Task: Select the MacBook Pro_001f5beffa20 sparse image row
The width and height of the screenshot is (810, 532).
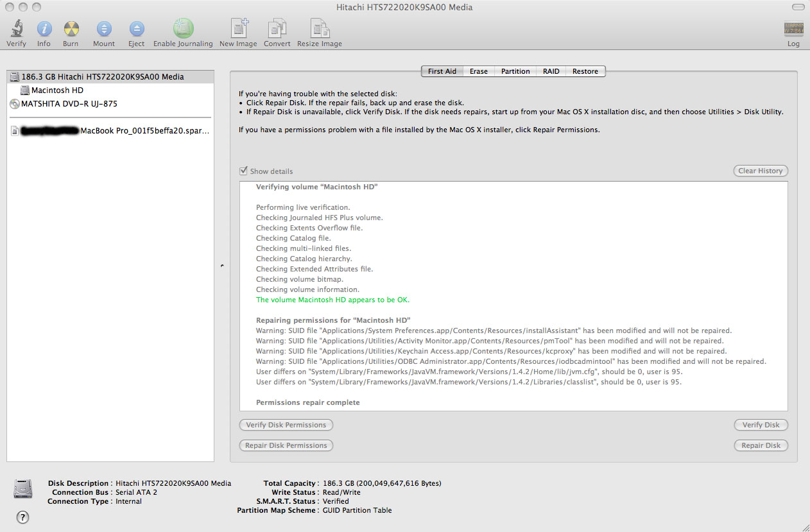Action: point(110,130)
